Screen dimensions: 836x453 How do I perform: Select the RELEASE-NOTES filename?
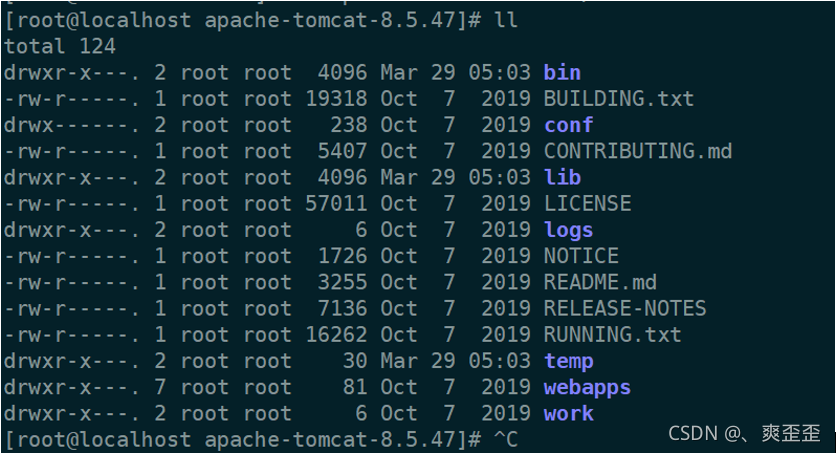point(625,308)
